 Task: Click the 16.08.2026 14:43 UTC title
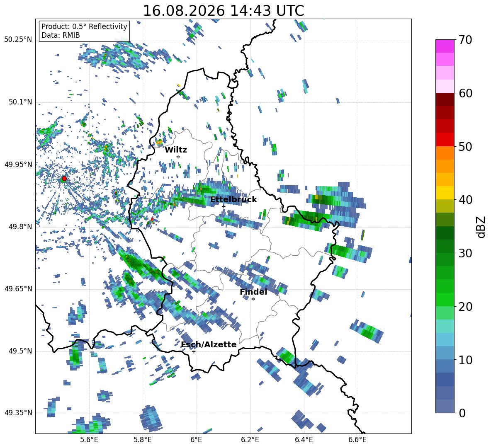(224, 11)
